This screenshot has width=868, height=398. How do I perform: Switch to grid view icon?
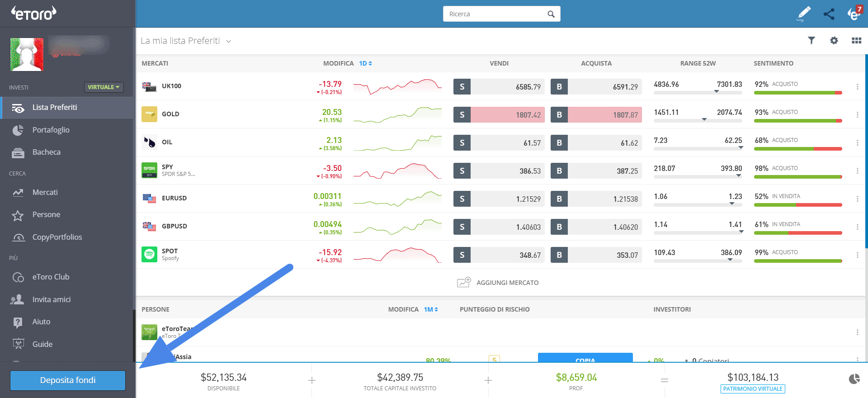(x=856, y=40)
